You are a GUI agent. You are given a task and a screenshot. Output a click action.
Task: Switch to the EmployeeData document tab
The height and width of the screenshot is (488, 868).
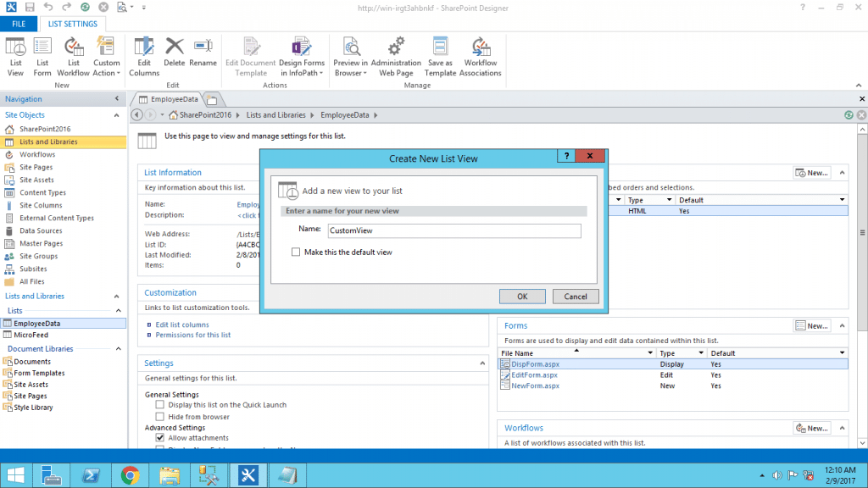pos(169,99)
